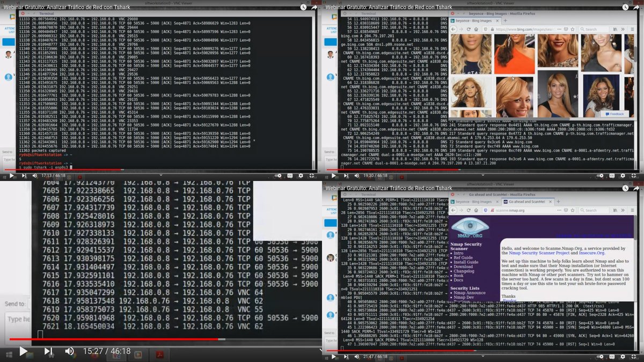
Task: Reload the Bing page in top-right Firefox
Action: [x=469, y=29]
